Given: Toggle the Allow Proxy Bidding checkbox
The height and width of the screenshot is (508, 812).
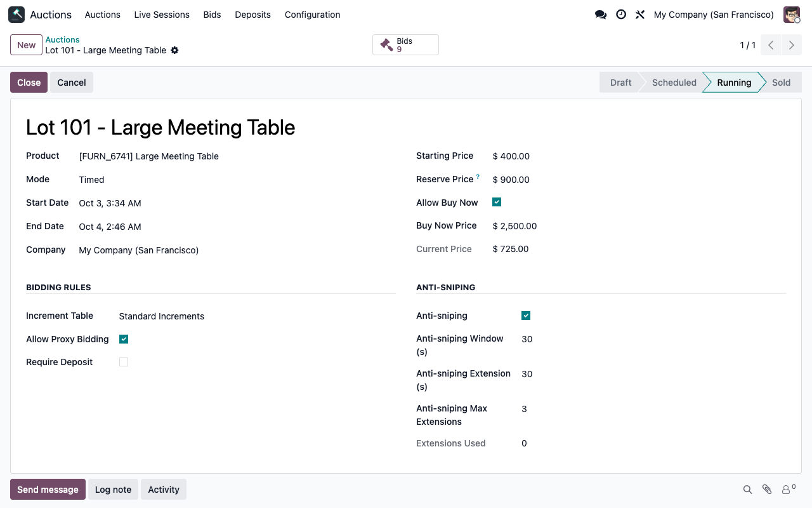Looking at the screenshot, I should [x=124, y=339].
